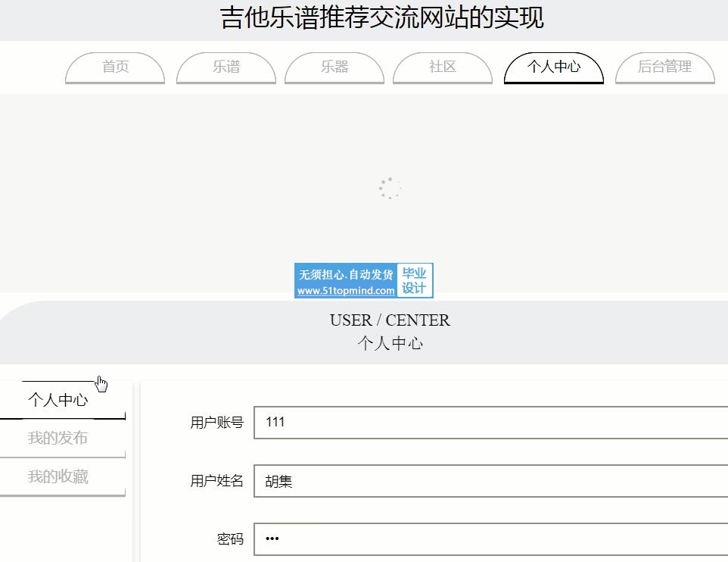The height and width of the screenshot is (562, 728).
Task: Go to the 乐谱 tab
Action: [x=226, y=67]
